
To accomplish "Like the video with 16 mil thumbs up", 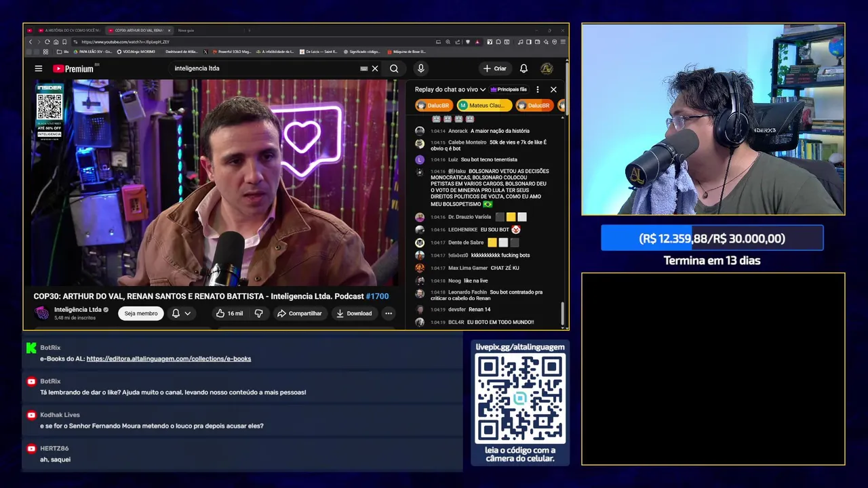I will pyautogui.click(x=229, y=313).
